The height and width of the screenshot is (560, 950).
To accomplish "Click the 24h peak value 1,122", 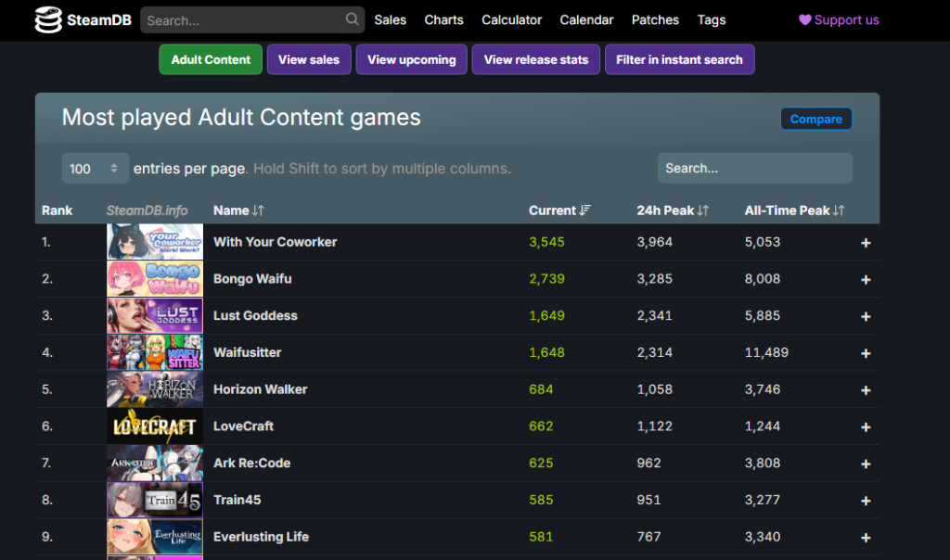I will pos(654,426).
